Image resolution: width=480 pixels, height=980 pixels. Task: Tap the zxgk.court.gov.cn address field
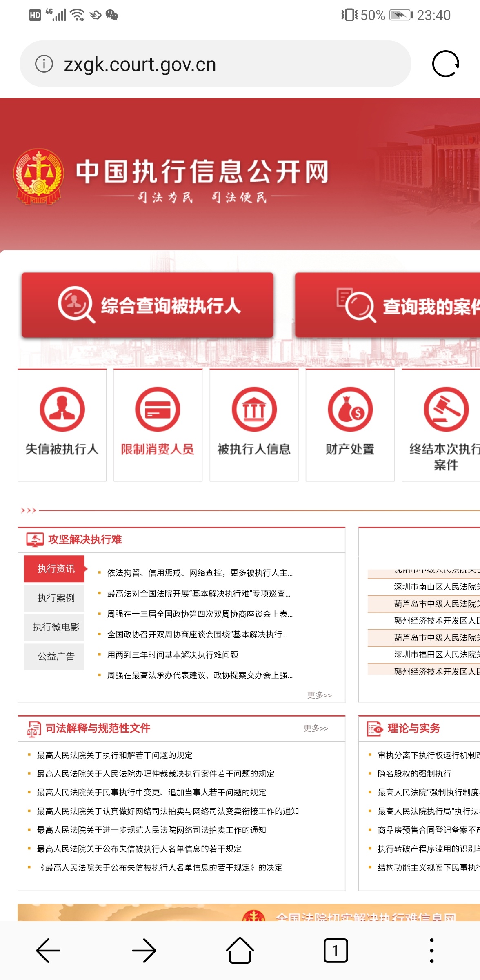click(215, 64)
